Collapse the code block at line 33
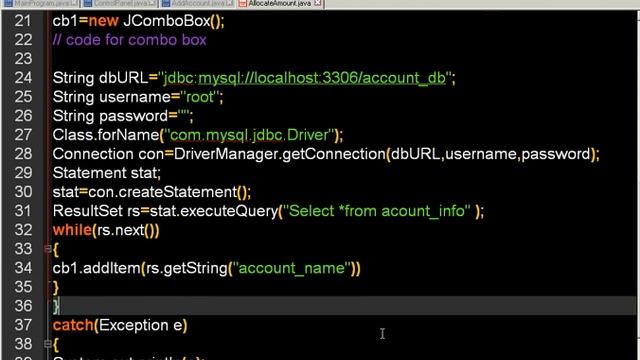 click(x=47, y=248)
